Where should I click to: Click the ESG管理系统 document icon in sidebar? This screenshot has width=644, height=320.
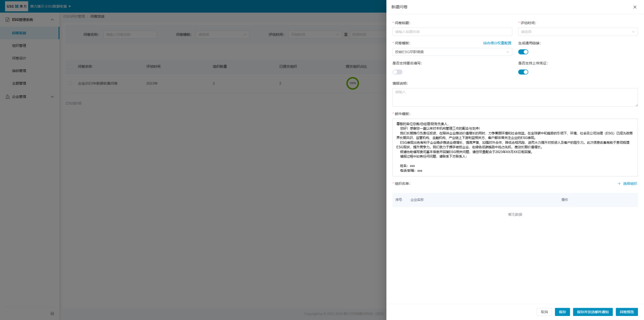click(x=7, y=19)
